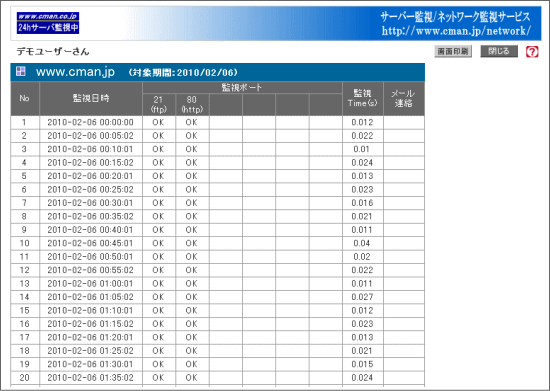This screenshot has width=550, height=391.
Task: Click the www.cman.jp title text in header bar
Action: [75, 72]
